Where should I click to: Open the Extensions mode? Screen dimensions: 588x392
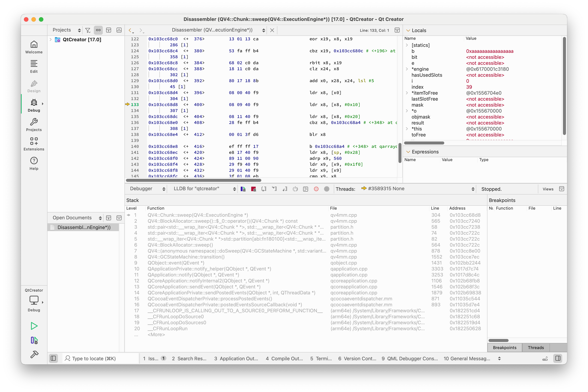tap(34, 144)
